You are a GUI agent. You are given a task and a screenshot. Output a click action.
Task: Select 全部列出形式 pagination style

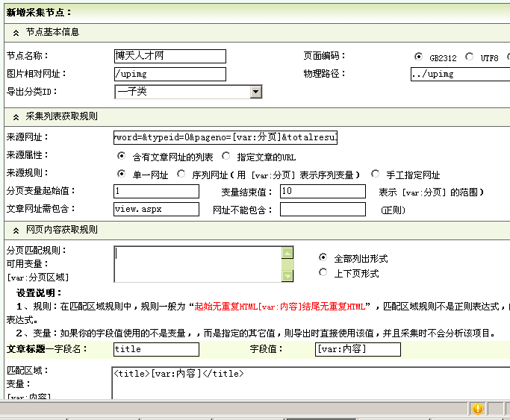pyautogui.click(x=323, y=258)
